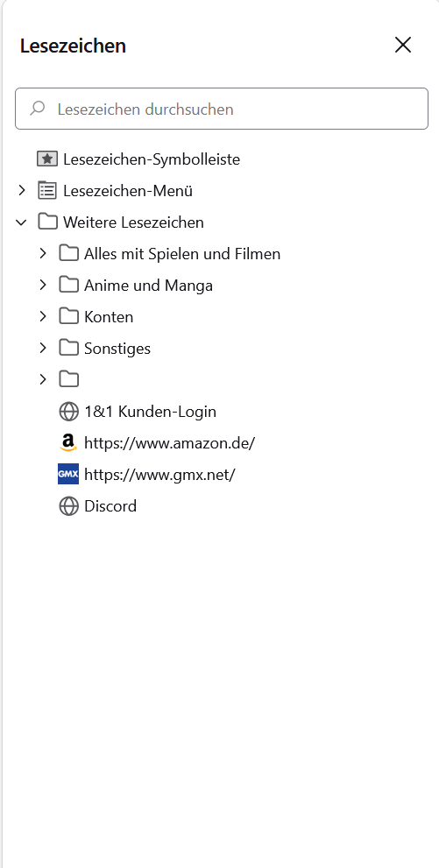Screen dimensions: 439x868
Task: Click the Lesezeichen-Menü list icon
Action: tap(47, 191)
